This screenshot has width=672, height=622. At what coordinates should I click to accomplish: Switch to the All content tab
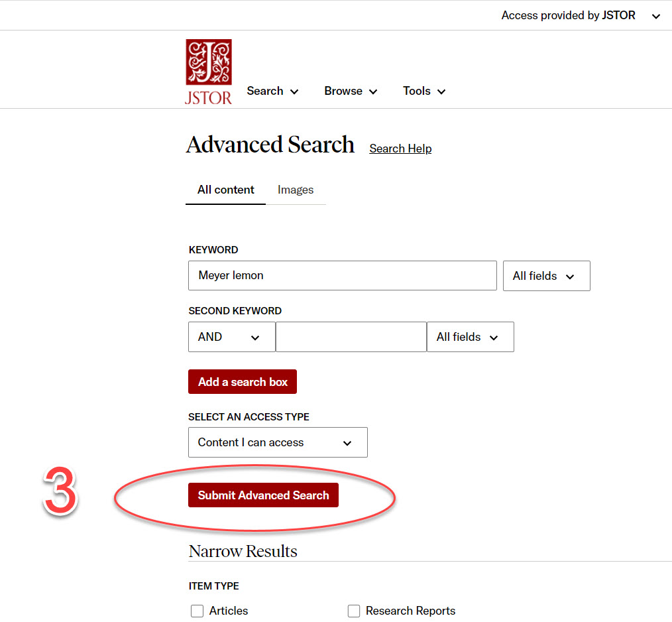click(225, 190)
